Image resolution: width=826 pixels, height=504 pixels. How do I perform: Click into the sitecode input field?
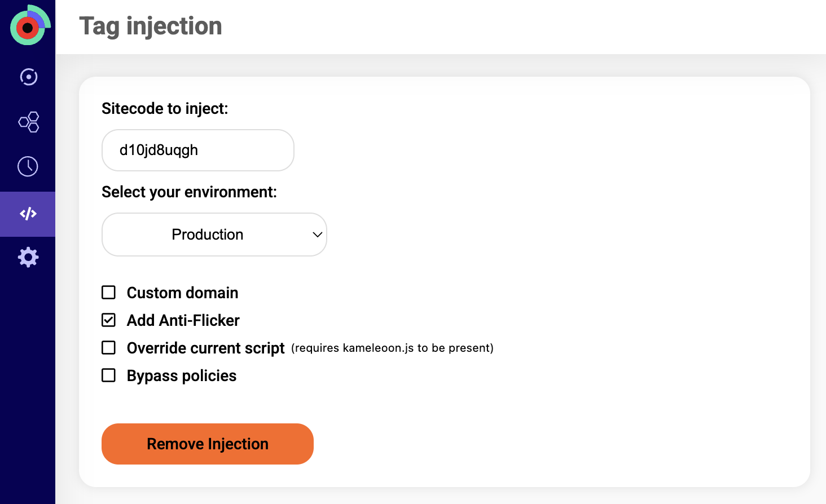pyautogui.click(x=197, y=151)
